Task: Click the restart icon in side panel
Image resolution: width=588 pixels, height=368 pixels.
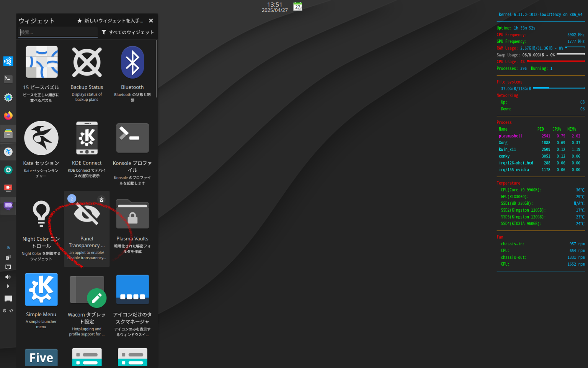Action: 11,311
